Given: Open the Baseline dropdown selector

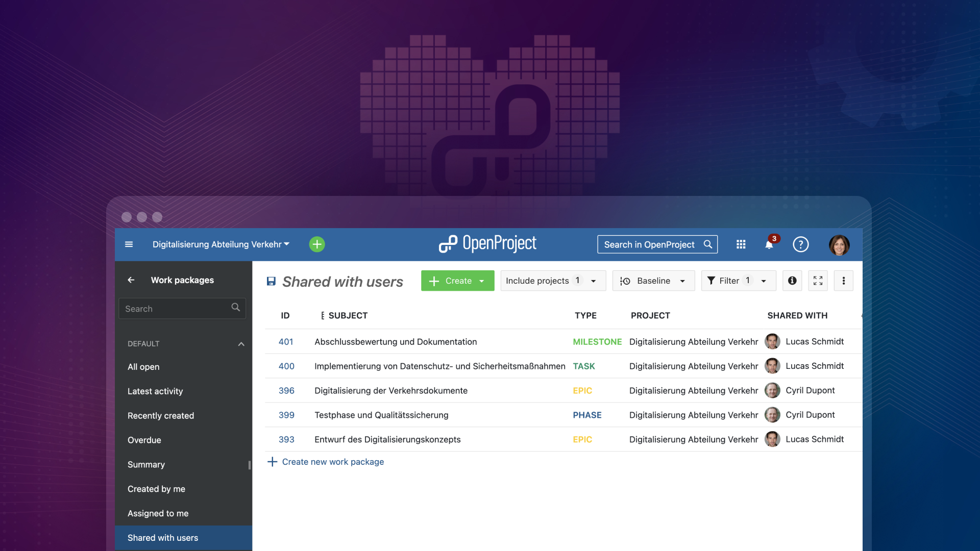Looking at the screenshot, I should tap(653, 281).
